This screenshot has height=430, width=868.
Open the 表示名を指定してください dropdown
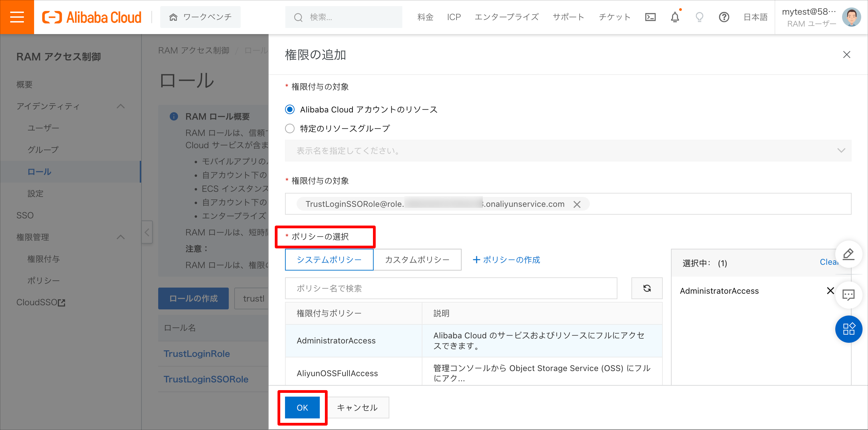[568, 151]
